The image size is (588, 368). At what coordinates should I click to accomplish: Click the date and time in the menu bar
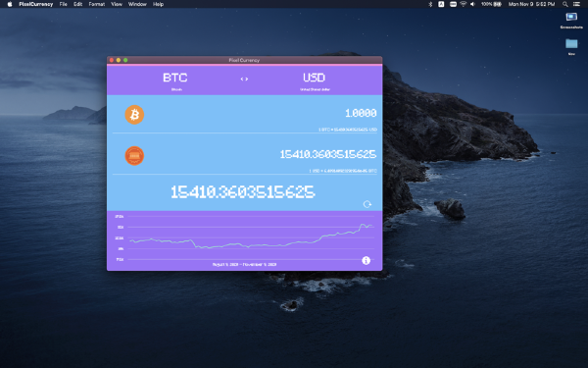click(x=531, y=4)
